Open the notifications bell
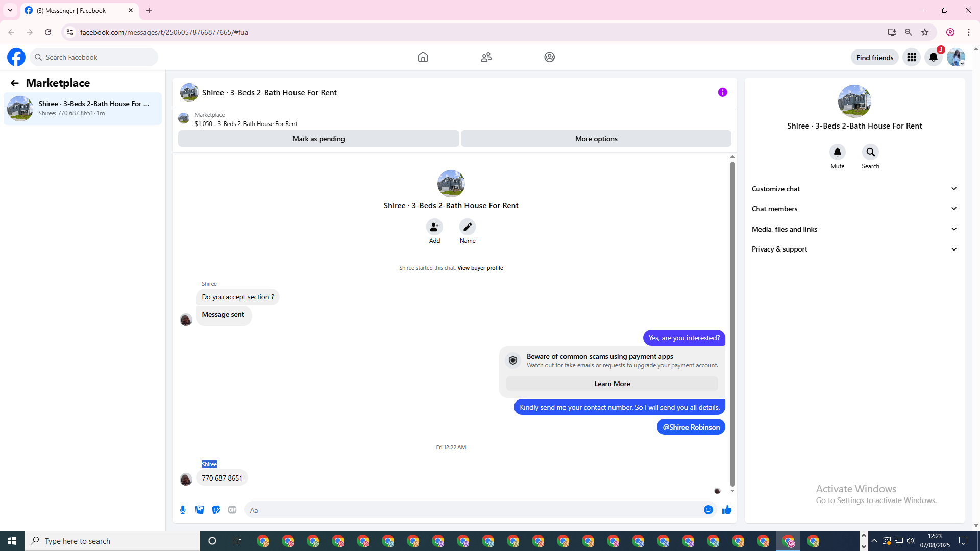The height and width of the screenshot is (551, 980). (x=933, y=57)
